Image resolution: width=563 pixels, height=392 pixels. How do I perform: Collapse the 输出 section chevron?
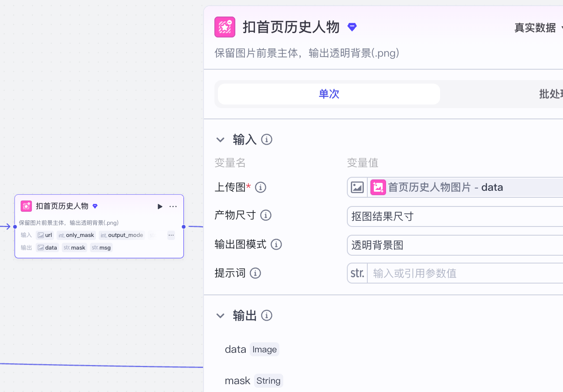click(x=220, y=316)
